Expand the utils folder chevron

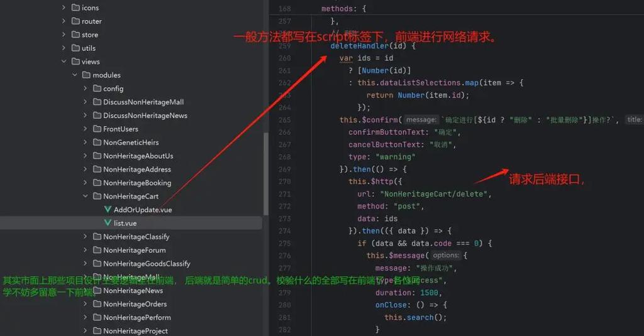pos(64,48)
